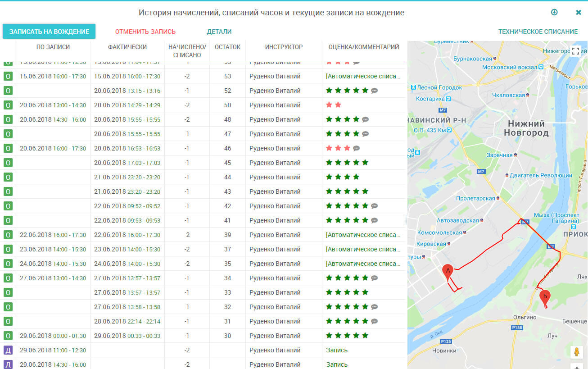Image resolution: width=588 pixels, height=369 pixels.
Task: Click the Нижний Новгород city label on the map
Action: pos(526,128)
